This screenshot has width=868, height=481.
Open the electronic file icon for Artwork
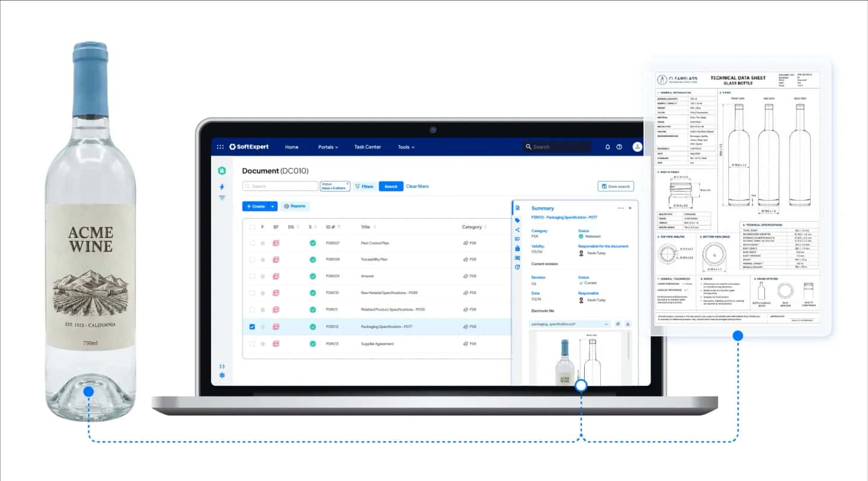click(x=275, y=276)
